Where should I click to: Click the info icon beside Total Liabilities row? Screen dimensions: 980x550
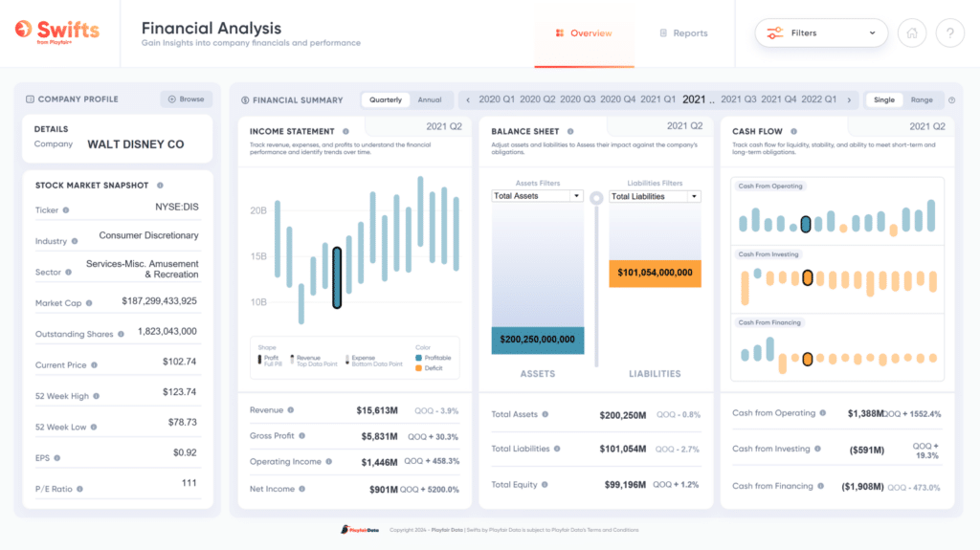coord(557,448)
